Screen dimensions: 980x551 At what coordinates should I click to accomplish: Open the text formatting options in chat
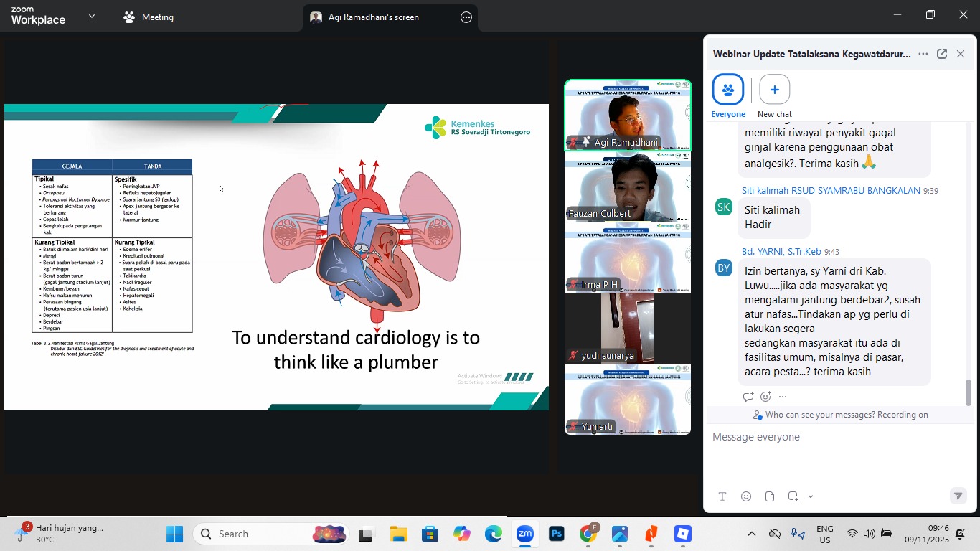tap(722, 496)
